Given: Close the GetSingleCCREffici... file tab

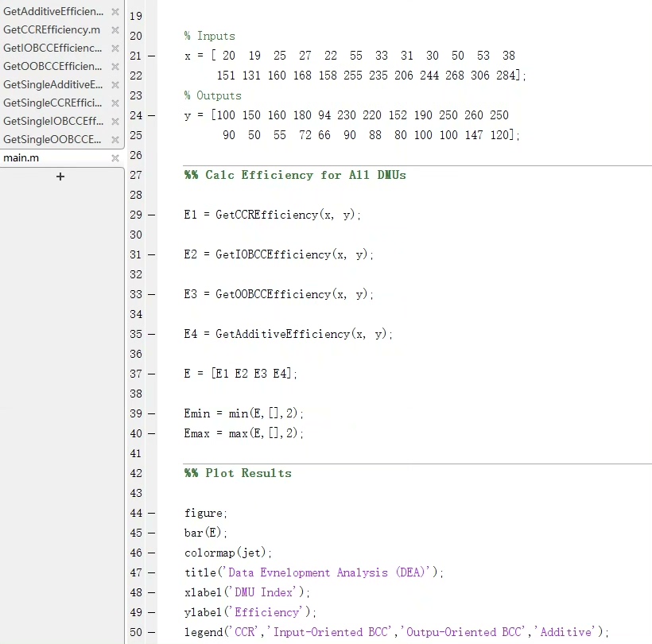Looking at the screenshot, I should (115, 103).
